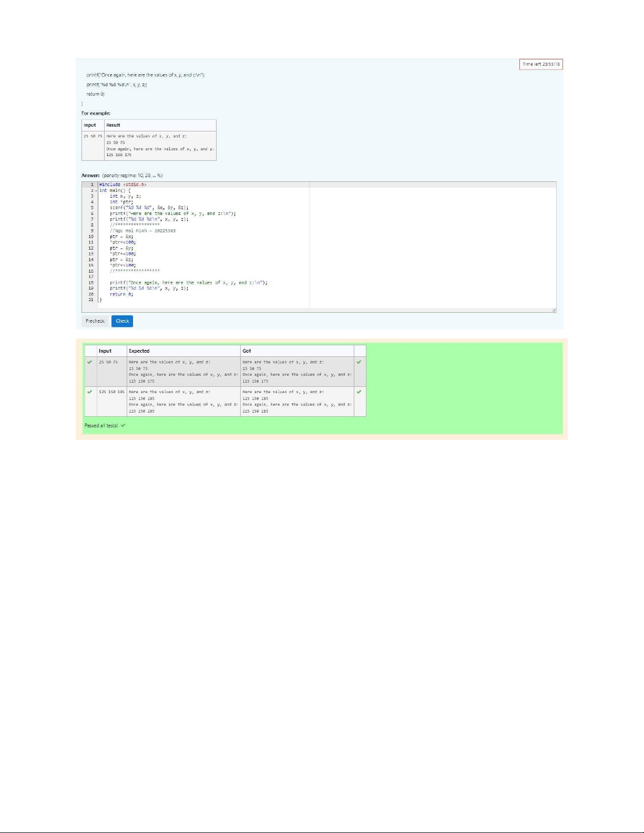Screen dimensions: 644x833
Task: Click the checkmark beside Passed all tests
Action: [123, 426]
